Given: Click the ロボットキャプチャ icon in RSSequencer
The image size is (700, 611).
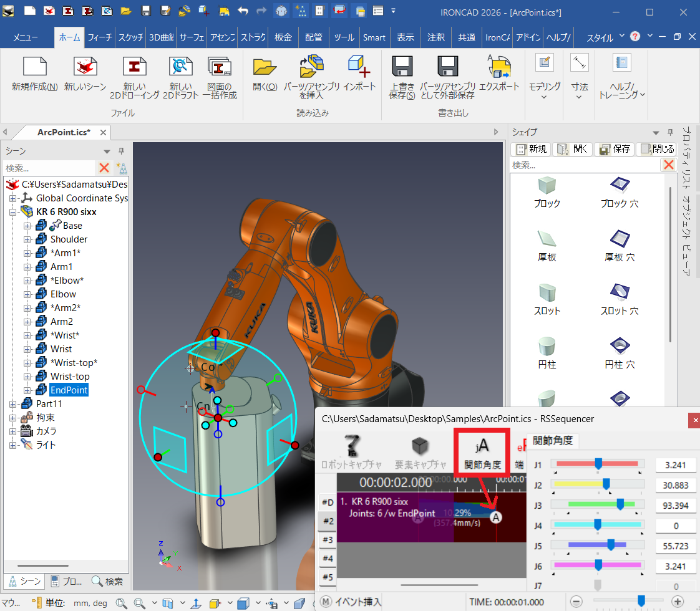Looking at the screenshot, I should tap(351, 445).
